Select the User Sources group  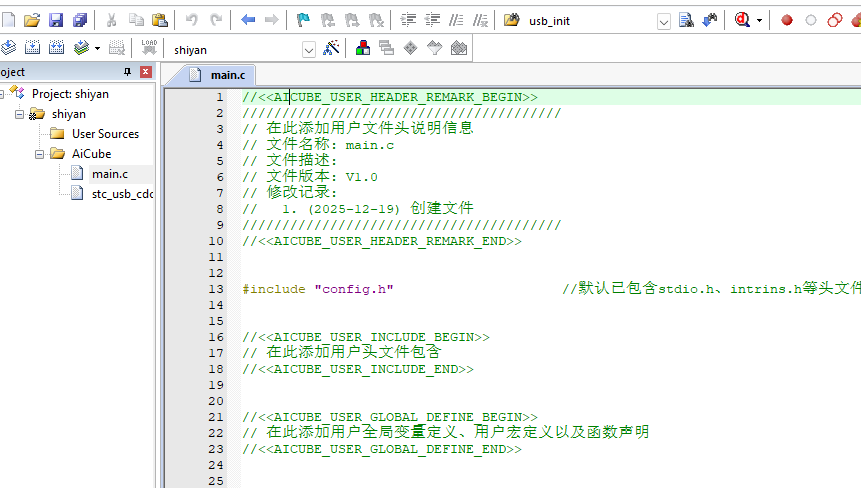(105, 134)
